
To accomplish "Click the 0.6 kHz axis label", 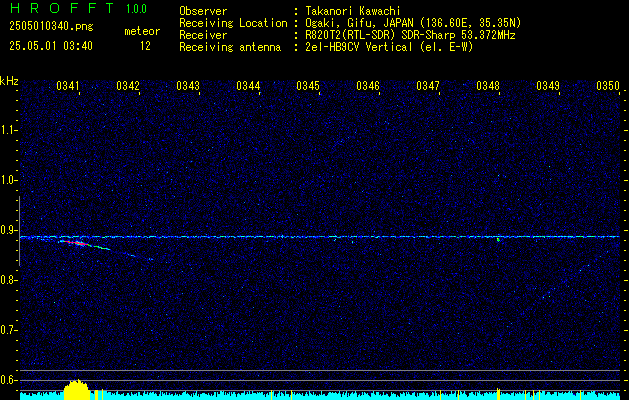I will click(8, 380).
